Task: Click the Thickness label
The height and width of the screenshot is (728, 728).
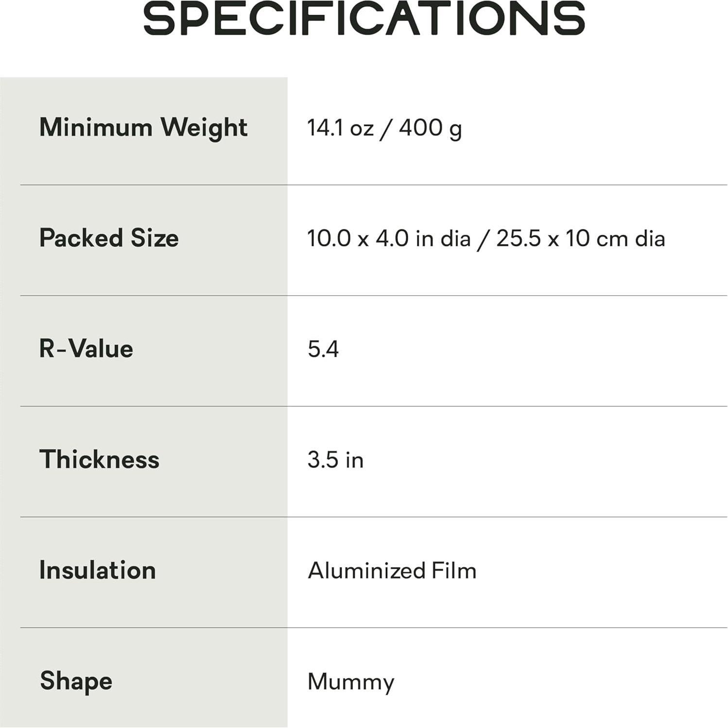Action: (99, 460)
